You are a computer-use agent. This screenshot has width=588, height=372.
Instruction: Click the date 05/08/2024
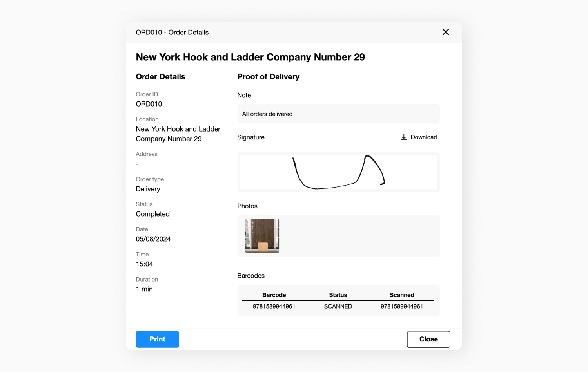153,239
